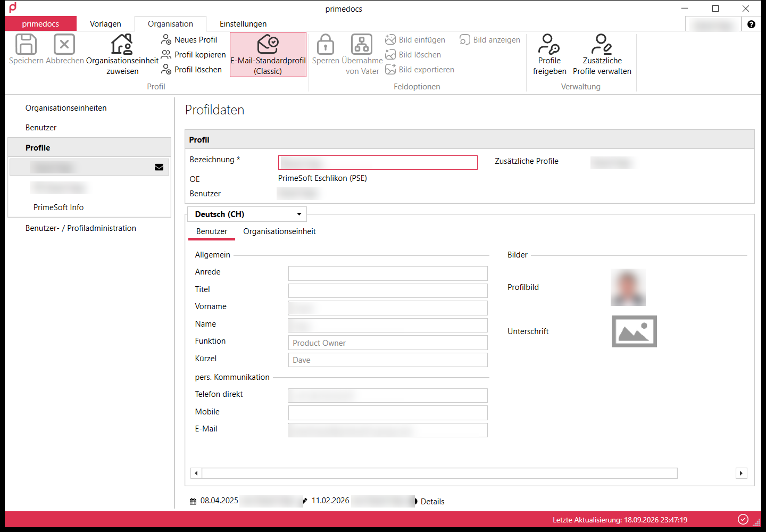Click the Kürzel field containing Dave

[x=388, y=360]
